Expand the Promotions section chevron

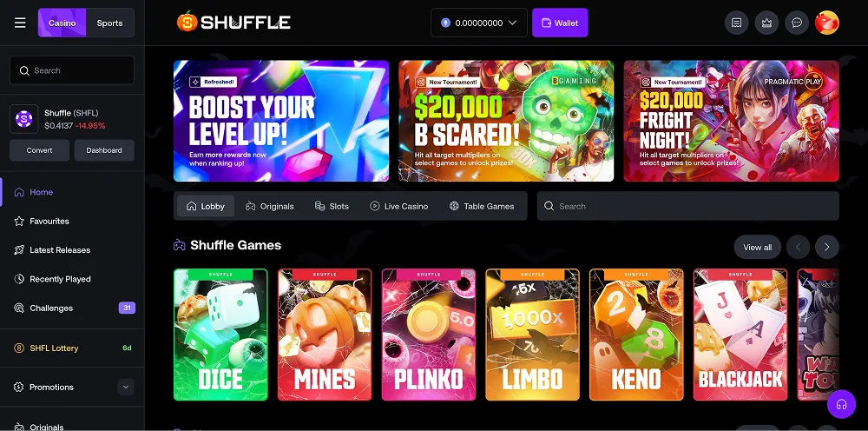point(126,387)
